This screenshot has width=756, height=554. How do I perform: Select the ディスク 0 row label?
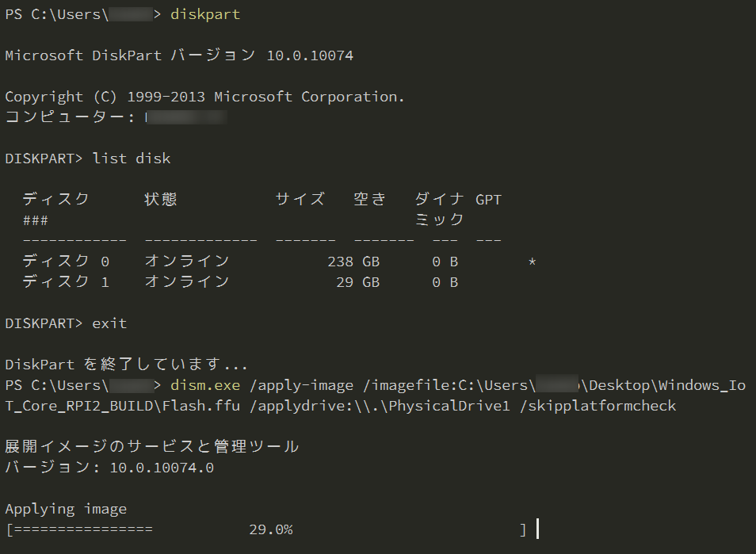66,262
